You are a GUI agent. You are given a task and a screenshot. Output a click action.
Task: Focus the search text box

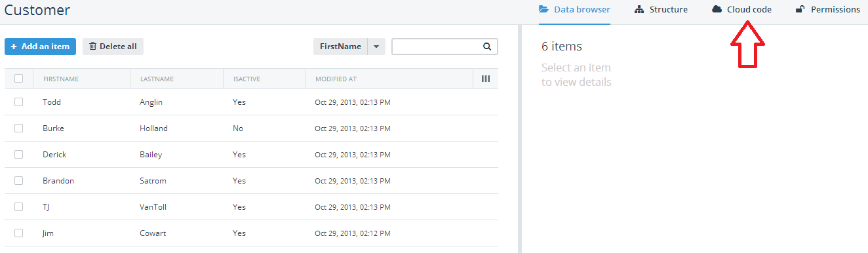coord(437,47)
